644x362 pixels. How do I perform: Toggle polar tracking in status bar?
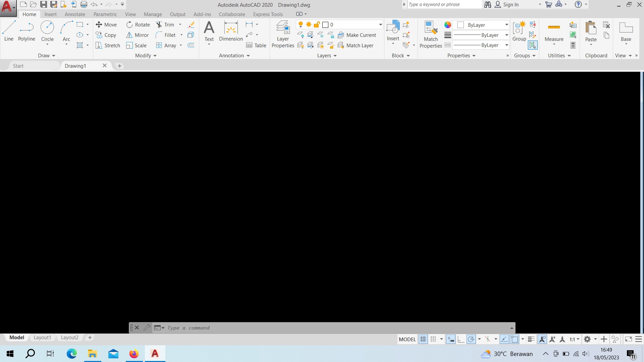[x=471, y=339]
